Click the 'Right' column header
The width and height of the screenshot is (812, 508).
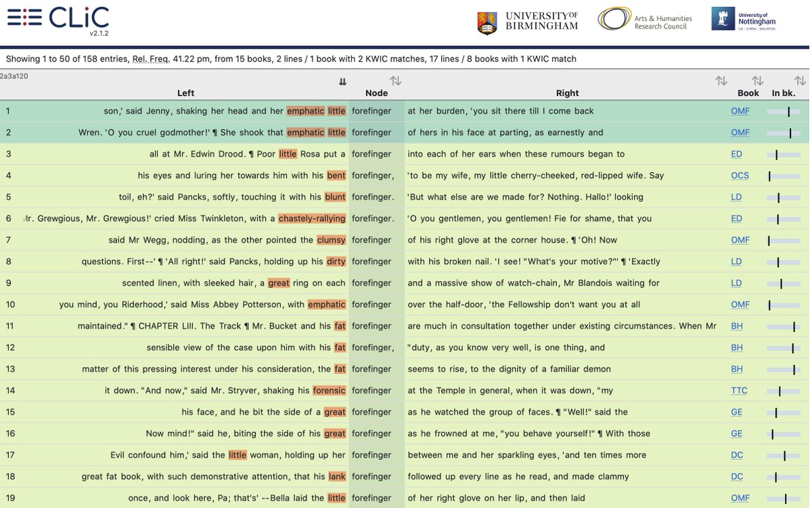tap(567, 93)
